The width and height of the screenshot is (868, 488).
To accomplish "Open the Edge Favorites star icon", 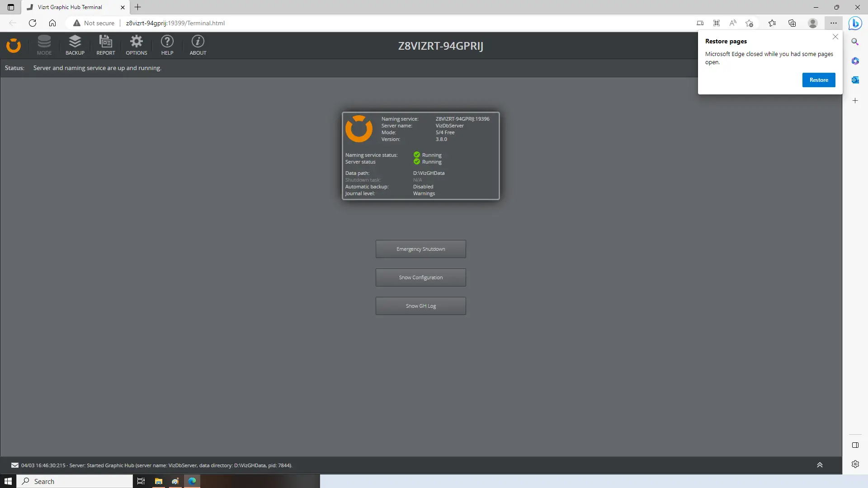I will (772, 23).
